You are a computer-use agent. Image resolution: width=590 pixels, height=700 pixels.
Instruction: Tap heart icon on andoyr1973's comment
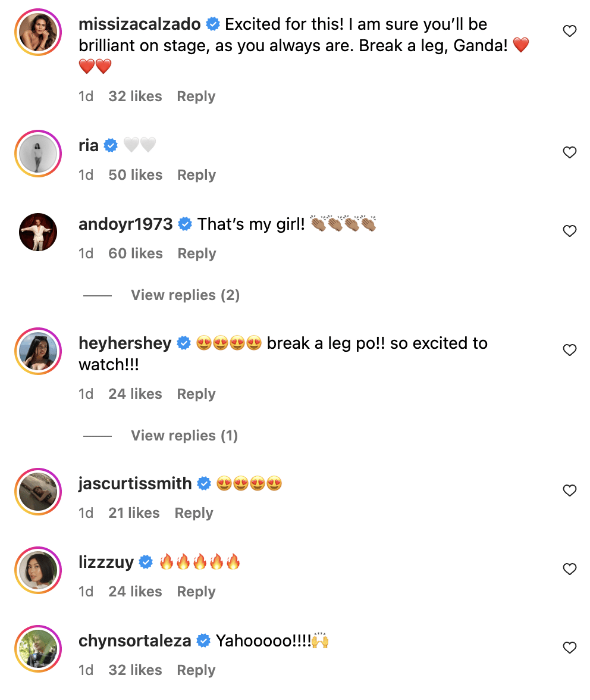(x=569, y=232)
